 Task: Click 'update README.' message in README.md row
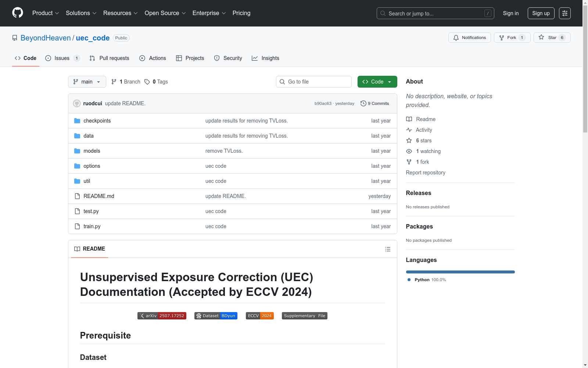coord(226,196)
